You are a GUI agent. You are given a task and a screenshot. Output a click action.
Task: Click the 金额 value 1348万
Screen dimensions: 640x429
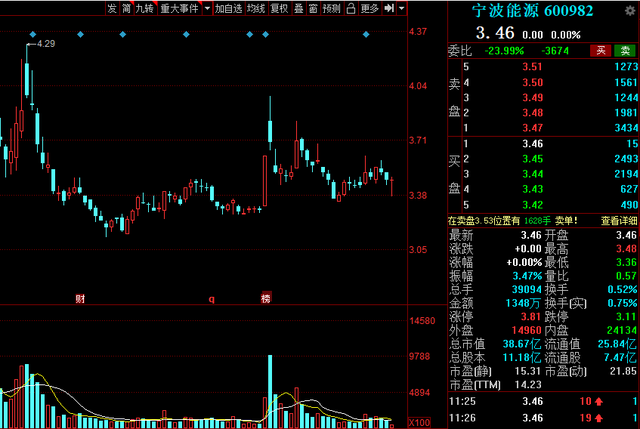(523, 303)
